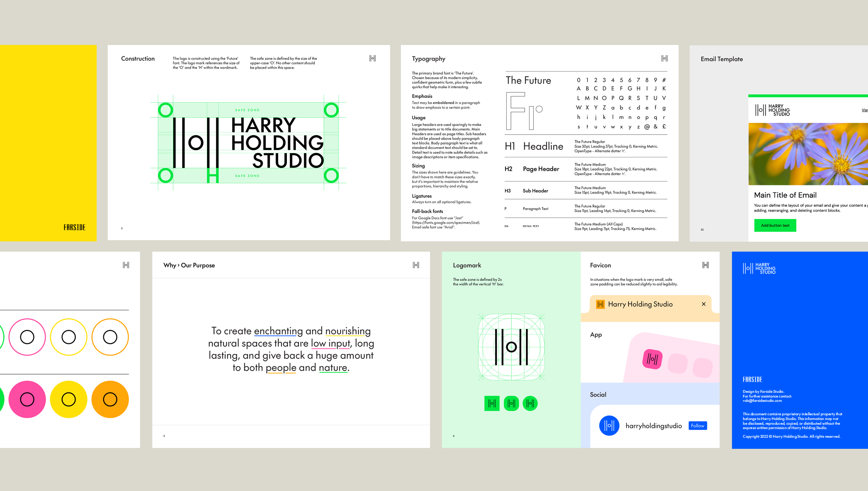Click the 'harryholdingstudio' username
This screenshot has height=491, width=868.
pyautogui.click(x=653, y=426)
